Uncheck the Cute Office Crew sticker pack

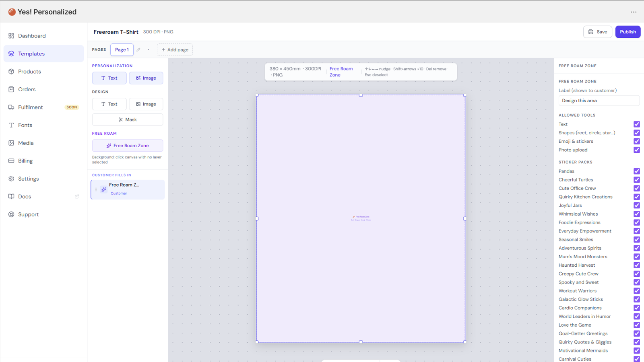(x=637, y=188)
